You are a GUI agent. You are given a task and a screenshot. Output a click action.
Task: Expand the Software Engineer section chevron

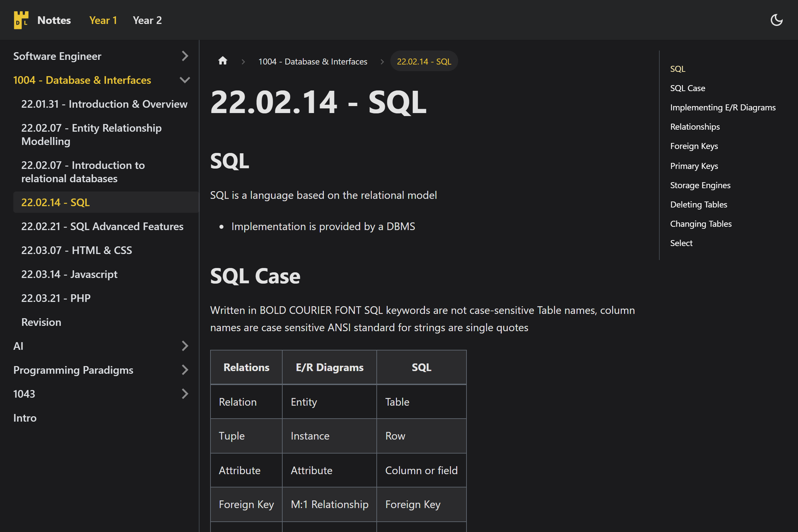pos(185,56)
